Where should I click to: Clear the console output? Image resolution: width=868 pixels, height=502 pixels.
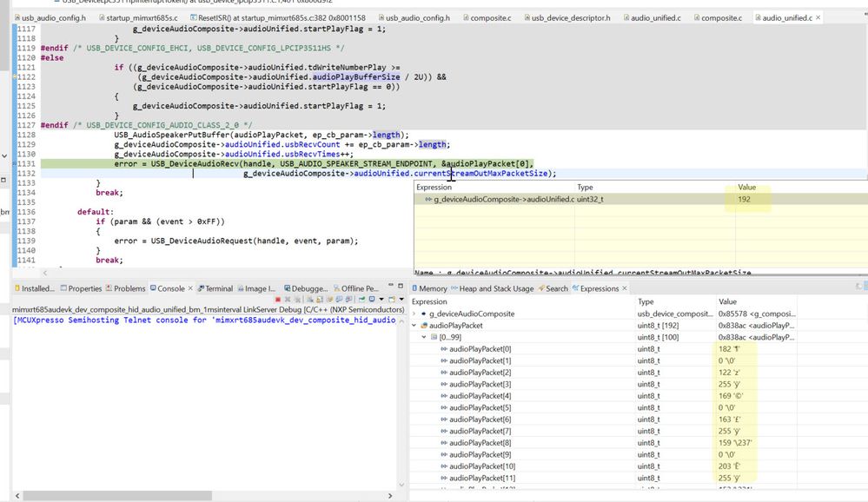[310, 300]
